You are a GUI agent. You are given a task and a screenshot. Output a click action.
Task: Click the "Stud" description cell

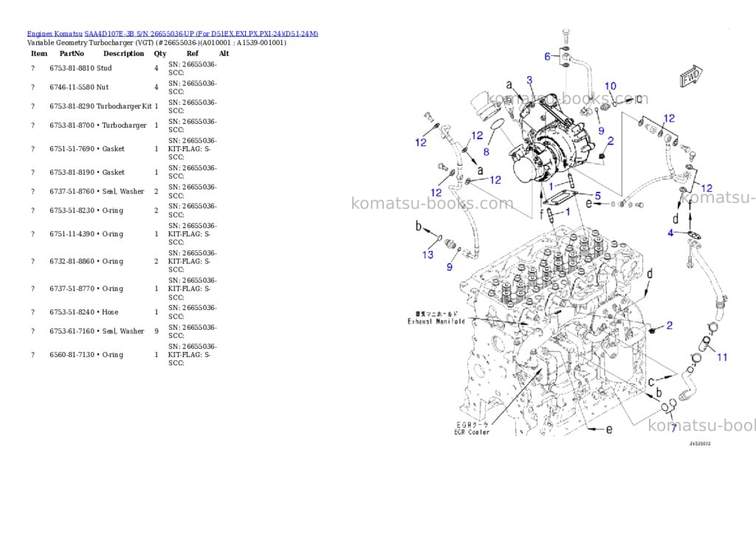click(x=104, y=69)
